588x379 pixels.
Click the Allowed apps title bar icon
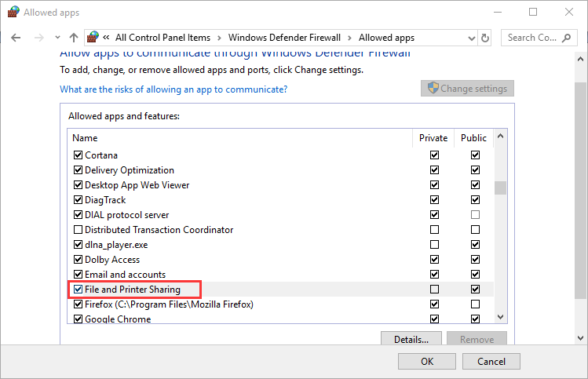click(x=13, y=12)
